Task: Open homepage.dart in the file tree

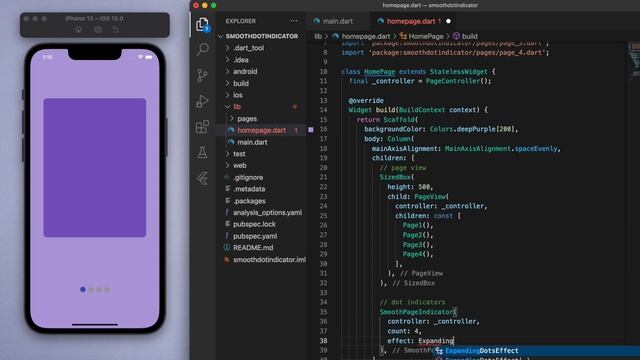Action: (x=261, y=130)
